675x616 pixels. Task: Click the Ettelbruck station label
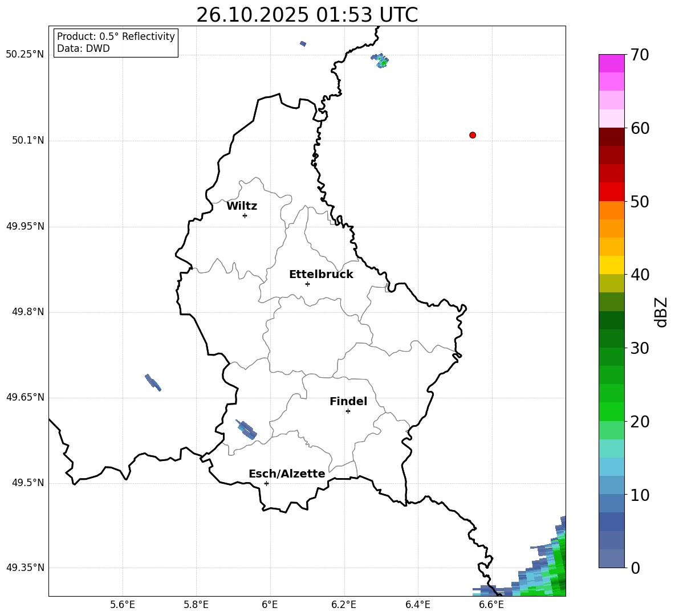[321, 275]
